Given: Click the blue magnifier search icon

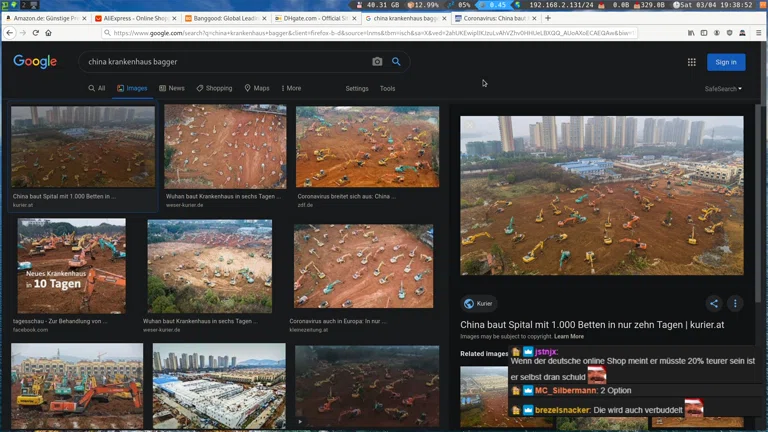Looking at the screenshot, I should 396,62.
